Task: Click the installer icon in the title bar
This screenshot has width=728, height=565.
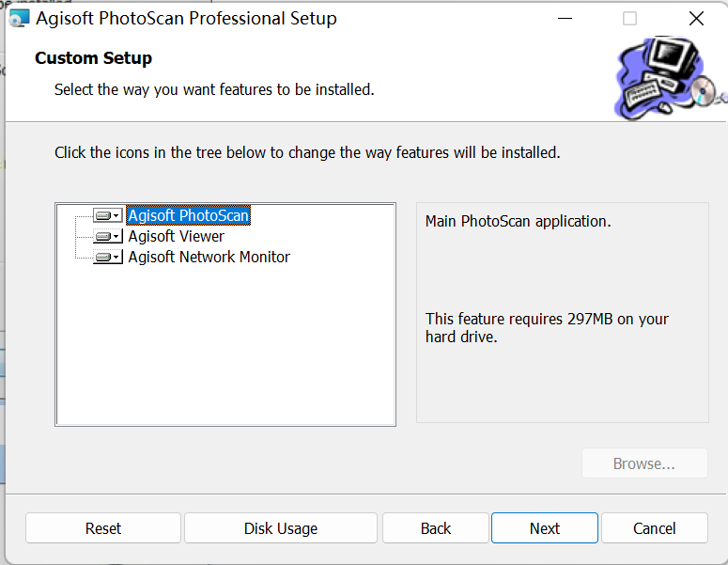Action: (x=18, y=19)
